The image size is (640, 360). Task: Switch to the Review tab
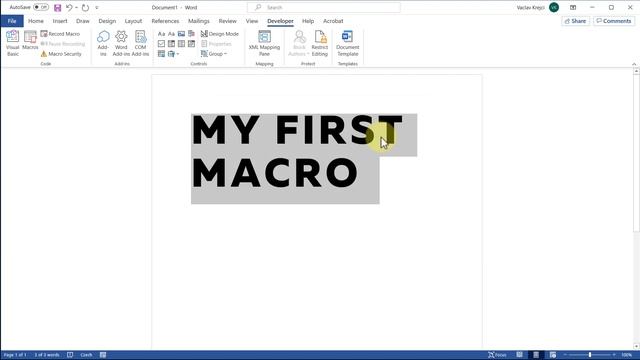(228, 21)
